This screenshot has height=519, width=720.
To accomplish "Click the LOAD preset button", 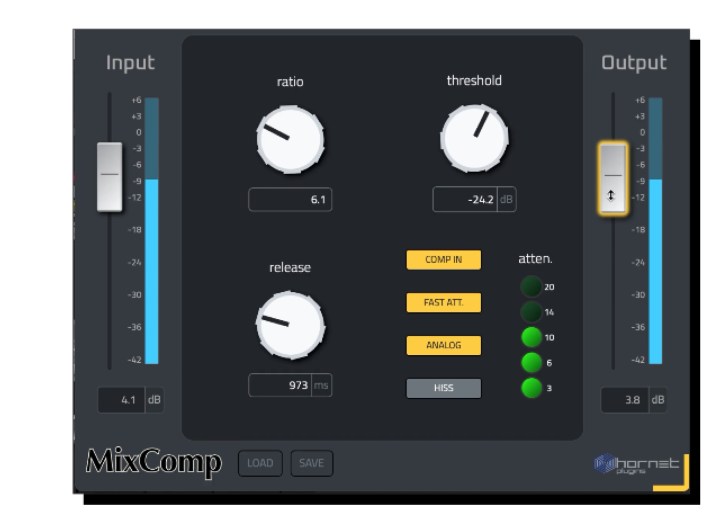I will click(x=260, y=463).
